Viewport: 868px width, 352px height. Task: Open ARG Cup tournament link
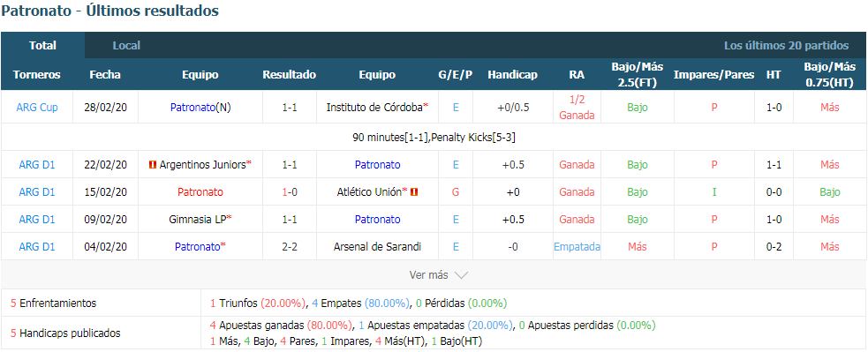coord(37,108)
